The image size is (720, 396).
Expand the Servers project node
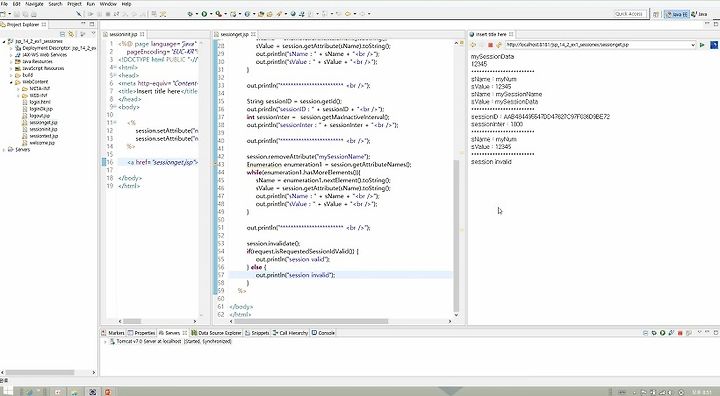click(x=4, y=150)
